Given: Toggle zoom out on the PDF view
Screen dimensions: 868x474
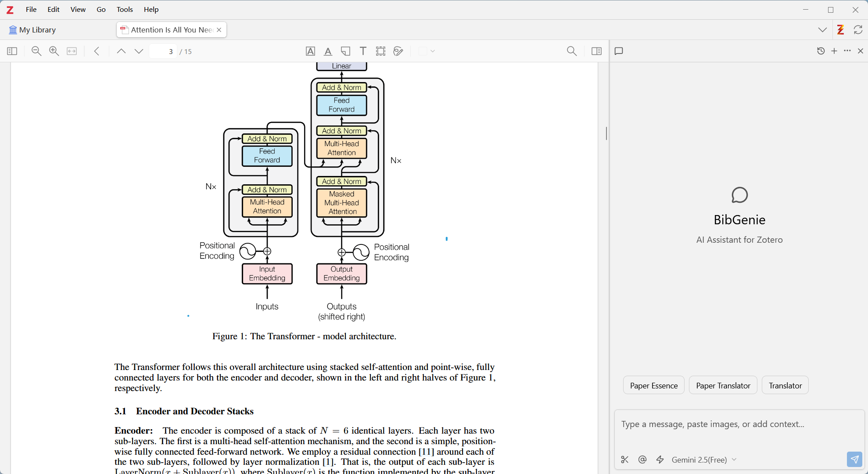Looking at the screenshot, I should 36,51.
